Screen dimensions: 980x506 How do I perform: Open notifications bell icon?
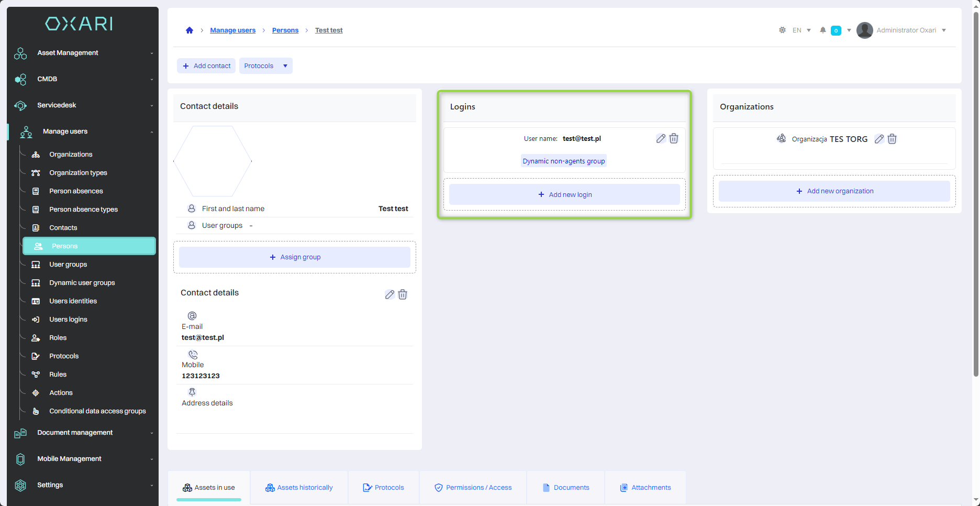[823, 30]
